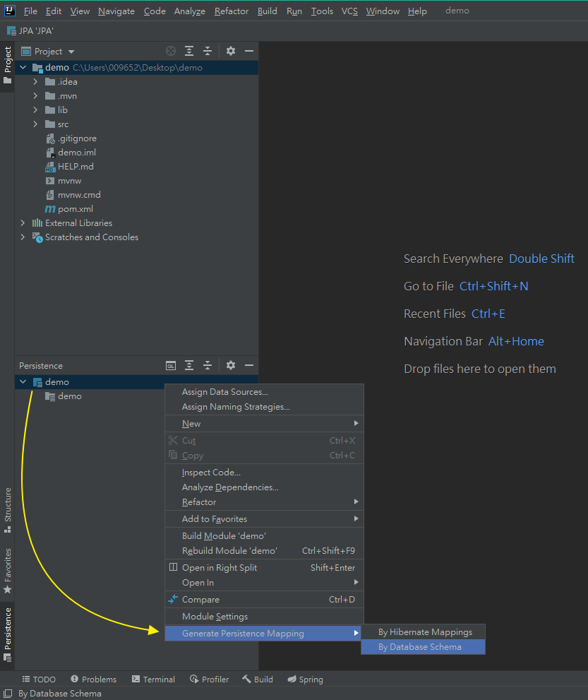Viewport: 588px width, 700px height.
Task: Open Project panel settings gear
Action: 230,51
